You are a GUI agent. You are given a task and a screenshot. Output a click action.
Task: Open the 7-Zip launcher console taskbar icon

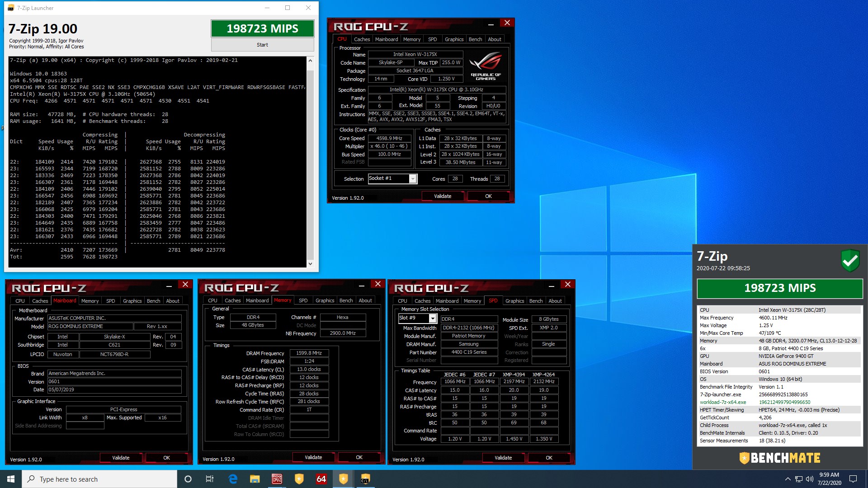click(365, 479)
